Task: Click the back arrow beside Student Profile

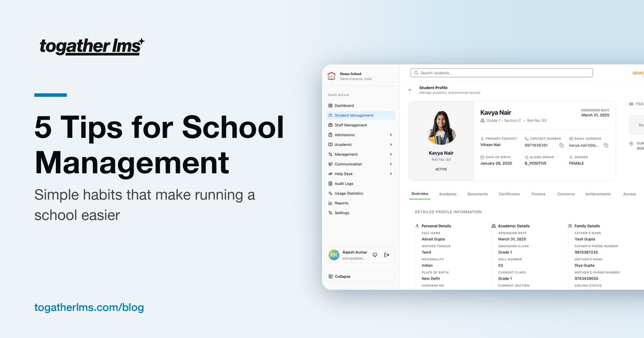Action: pyautogui.click(x=410, y=90)
